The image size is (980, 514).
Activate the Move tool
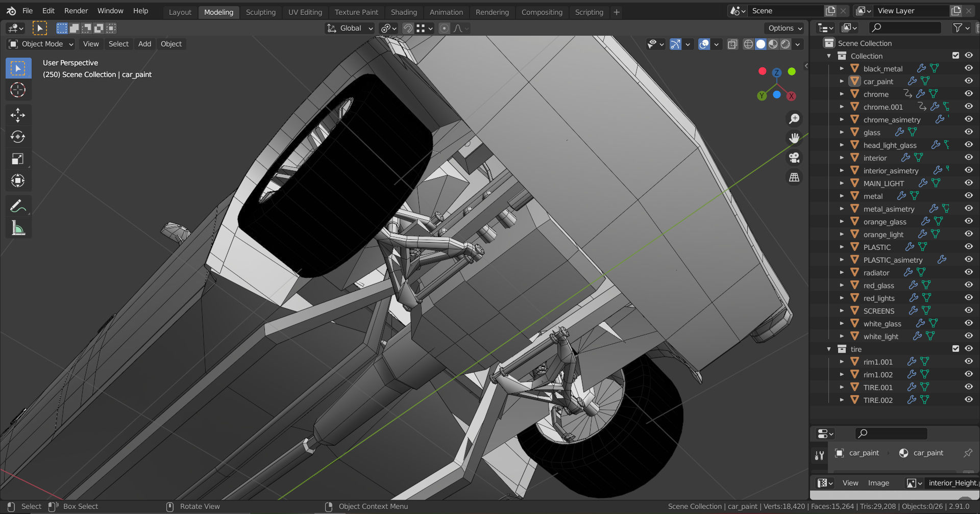click(x=18, y=115)
